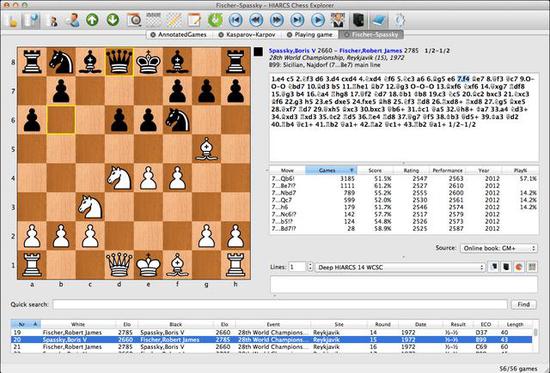
Task: Jump to the end of the game
Action: 297,20
